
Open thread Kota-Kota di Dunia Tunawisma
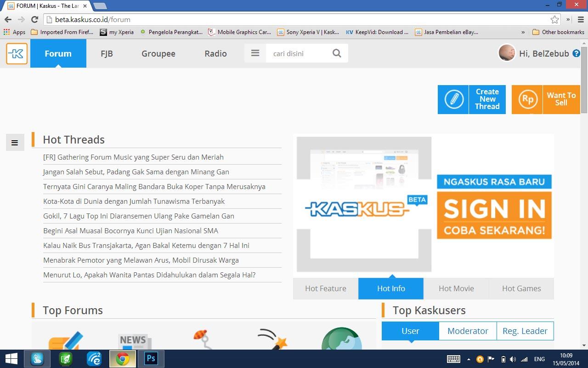(x=134, y=201)
